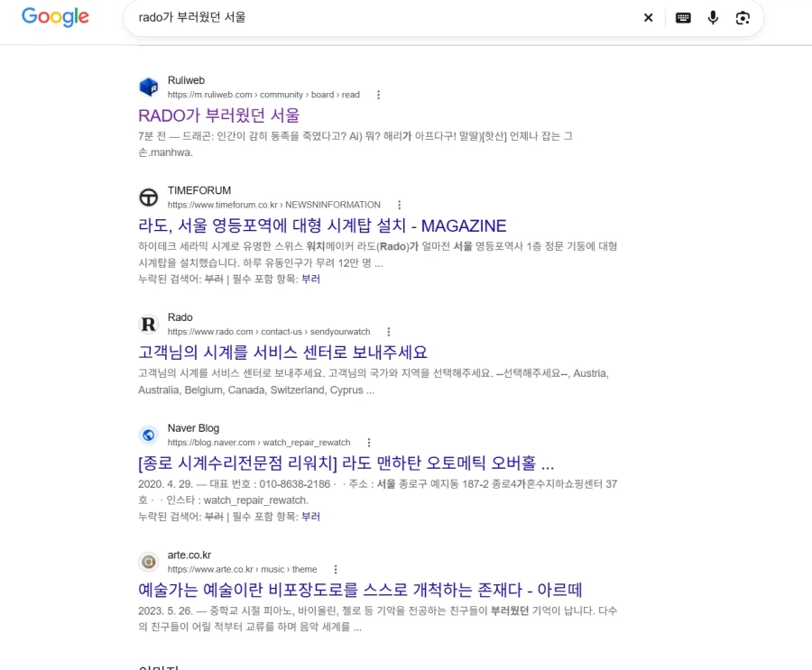The width and height of the screenshot is (812, 670).
Task: Click the Ruliweb site favicon
Action: pos(149,87)
